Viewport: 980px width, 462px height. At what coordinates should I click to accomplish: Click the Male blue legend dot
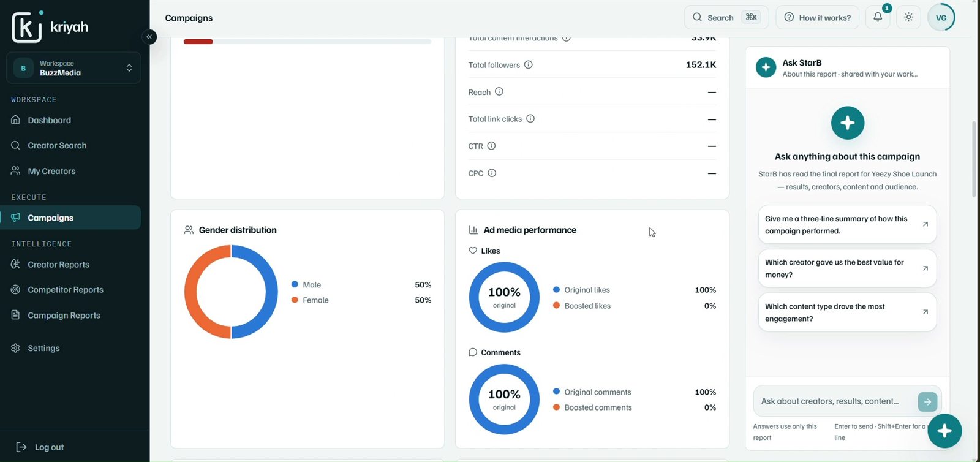coord(295,284)
